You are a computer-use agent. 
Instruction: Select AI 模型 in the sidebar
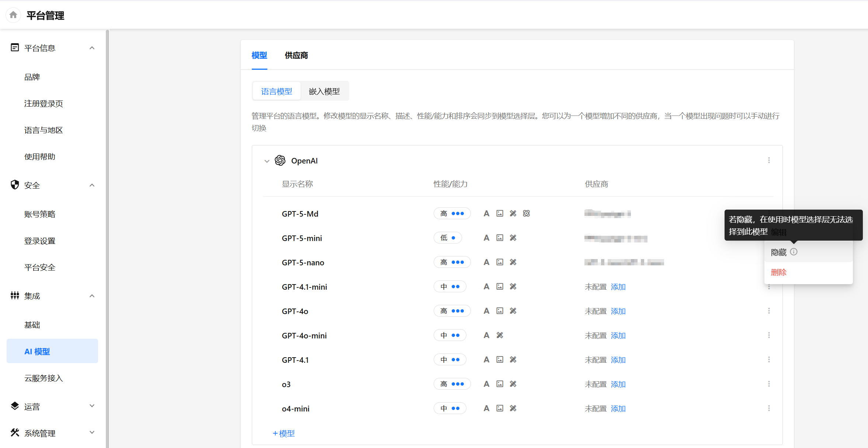(x=52, y=351)
